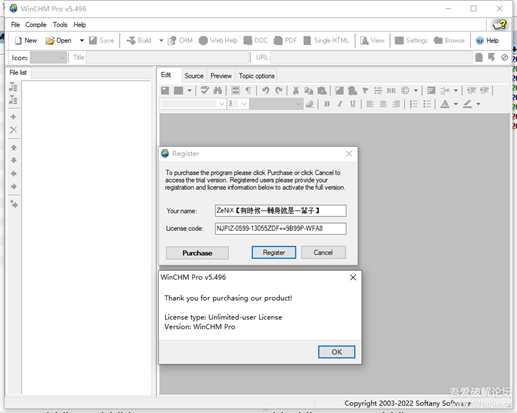Click the Italic formatting icon

pos(340,104)
